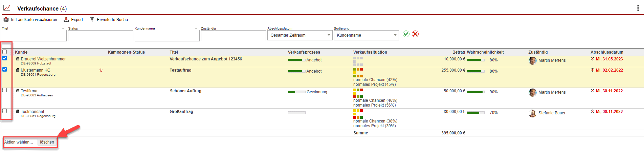
Task: Open the Abschlussdatum Gesamter Zeitraum dropdown
Action: click(300, 35)
